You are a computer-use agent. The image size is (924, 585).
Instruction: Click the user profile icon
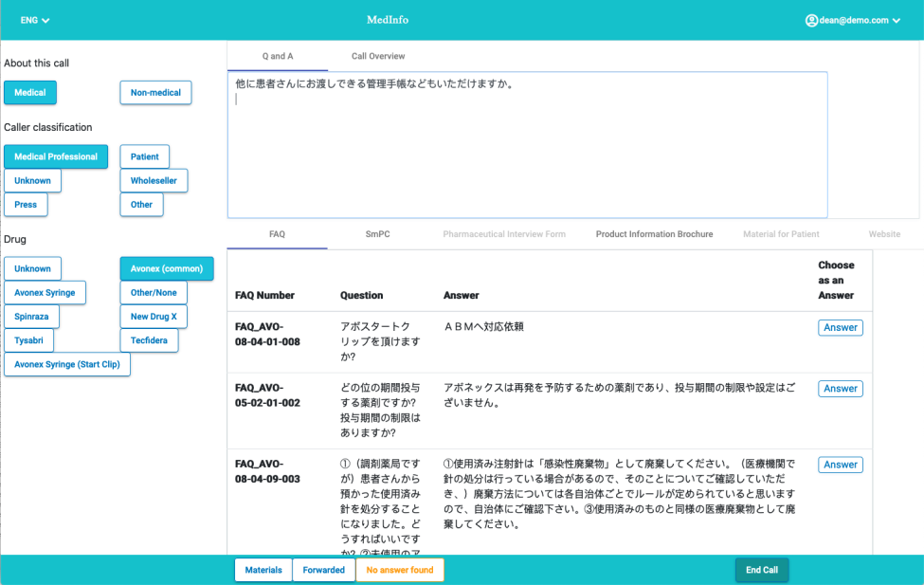[x=811, y=20]
